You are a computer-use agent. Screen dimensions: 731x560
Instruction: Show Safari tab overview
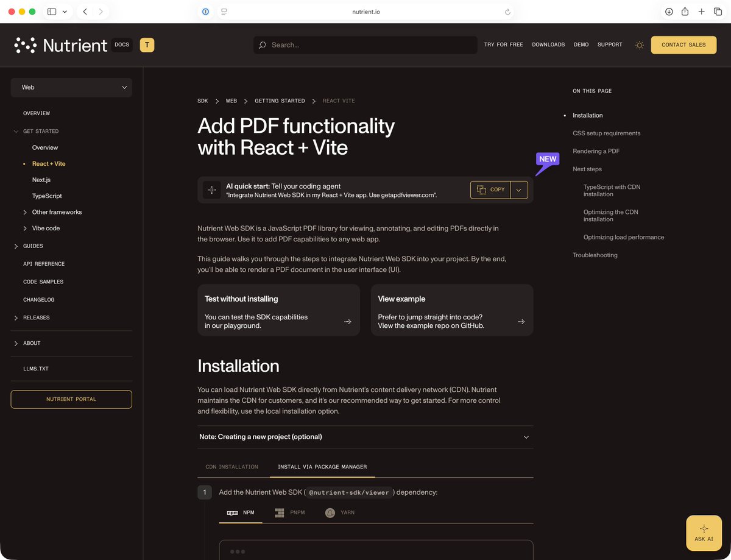click(x=718, y=12)
